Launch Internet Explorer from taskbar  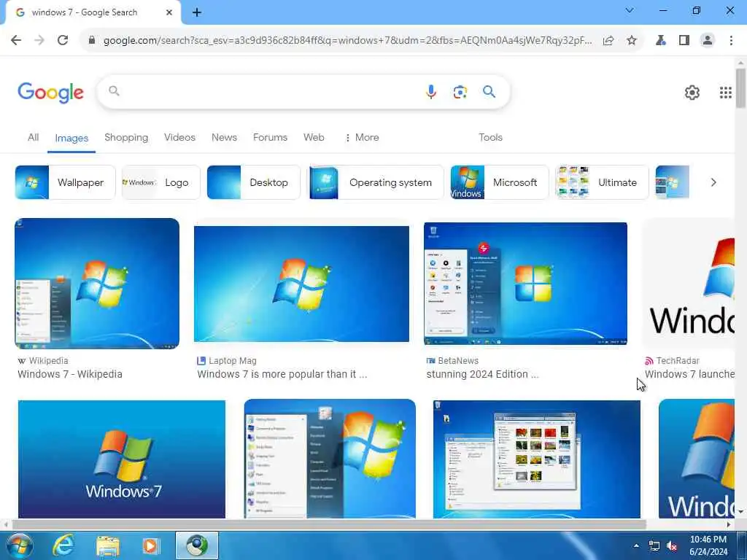point(63,545)
